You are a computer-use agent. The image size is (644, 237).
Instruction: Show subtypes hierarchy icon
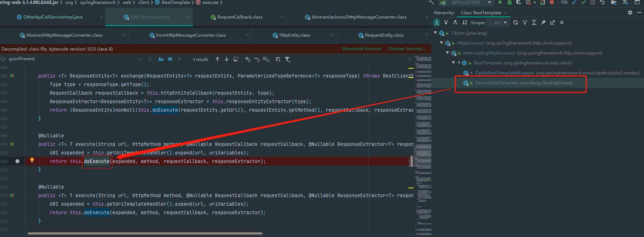click(x=455, y=22)
